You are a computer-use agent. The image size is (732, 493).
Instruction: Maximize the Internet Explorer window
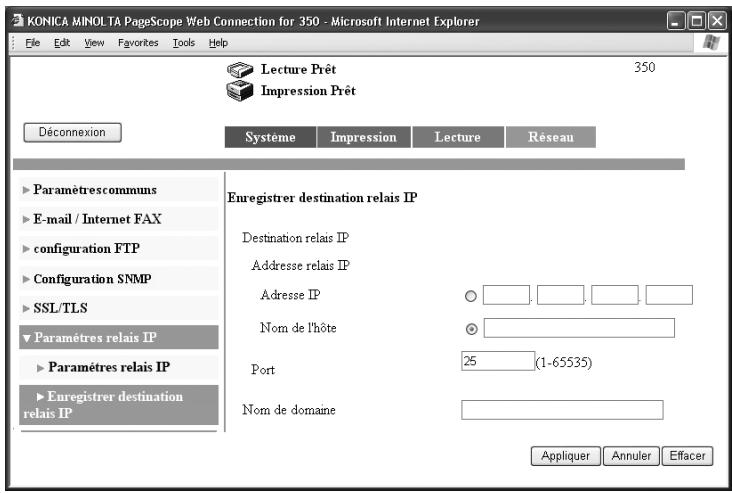(697, 21)
